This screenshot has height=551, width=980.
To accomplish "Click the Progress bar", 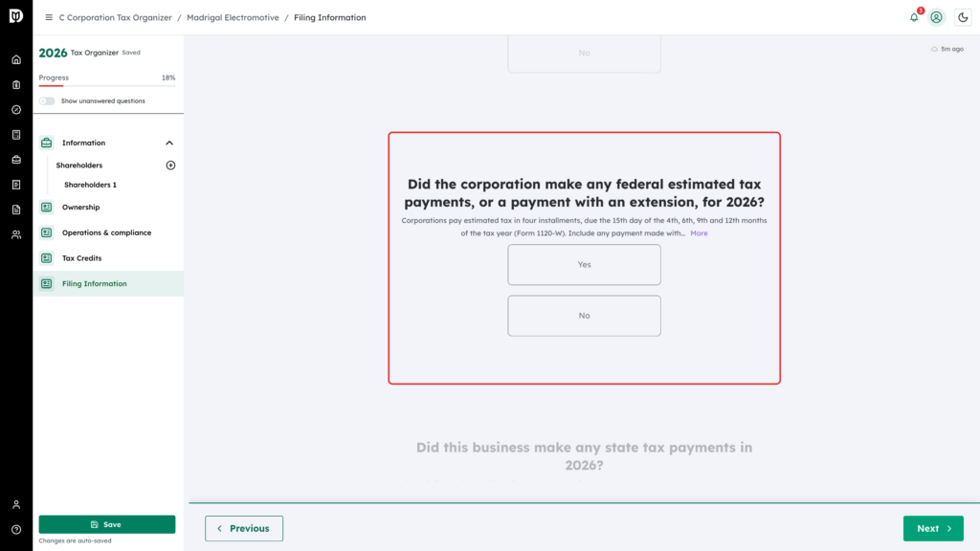I will (x=107, y=85).
